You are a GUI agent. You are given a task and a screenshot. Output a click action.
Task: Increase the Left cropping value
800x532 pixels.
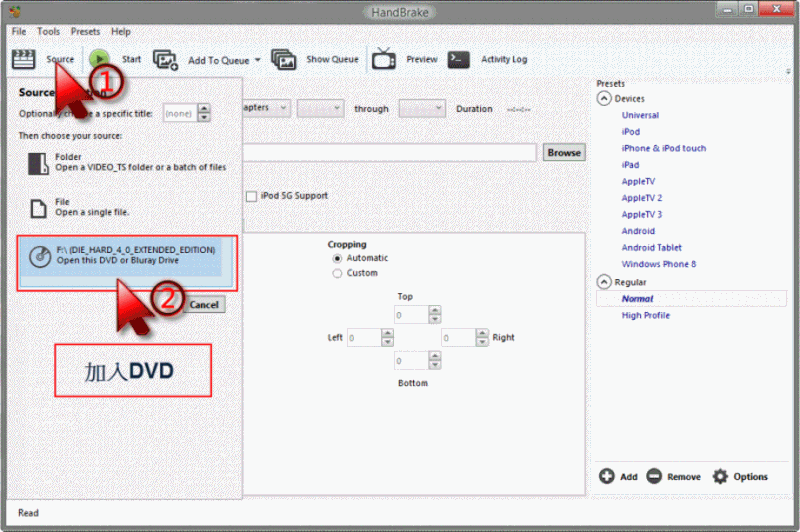[387, 333]
